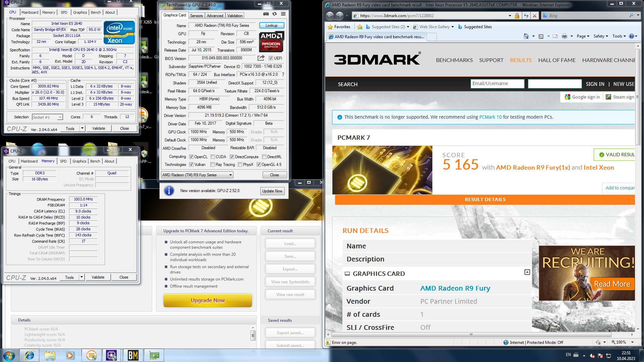Viewport: 644px width, 362px height.
Task: Click the Update Now button
Action: click(x=272, y=191)
